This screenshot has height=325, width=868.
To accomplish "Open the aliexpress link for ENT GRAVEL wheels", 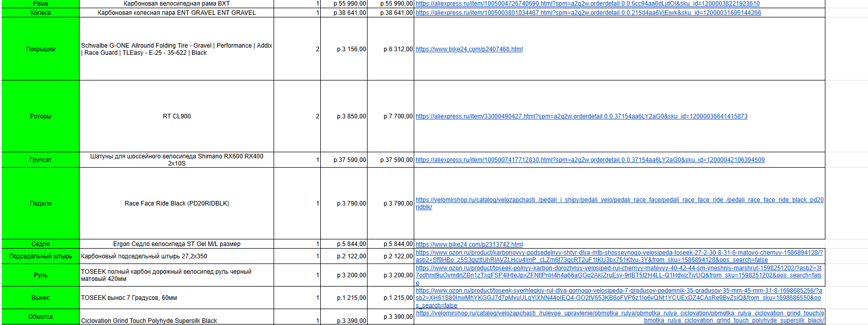I will 588,13.
